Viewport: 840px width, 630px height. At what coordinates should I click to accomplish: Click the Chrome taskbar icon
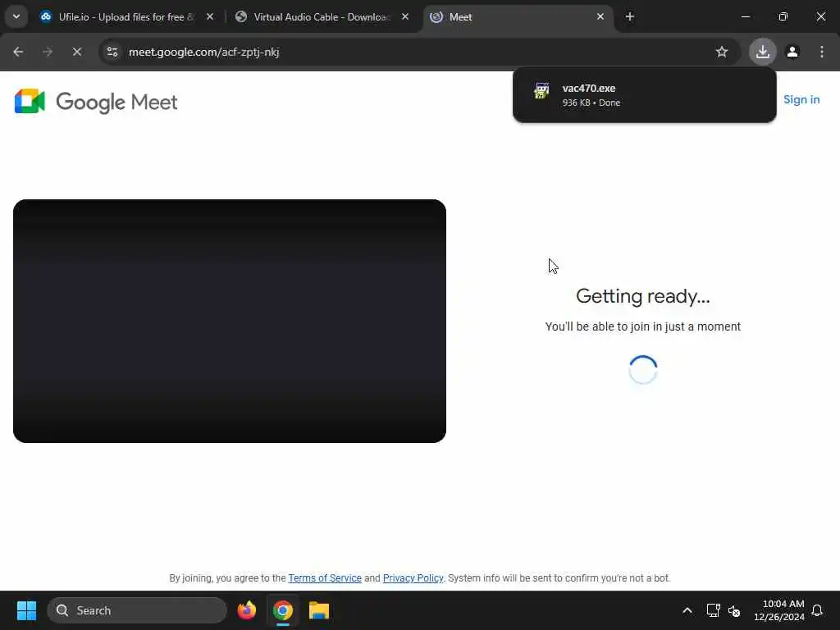[283, 610]
